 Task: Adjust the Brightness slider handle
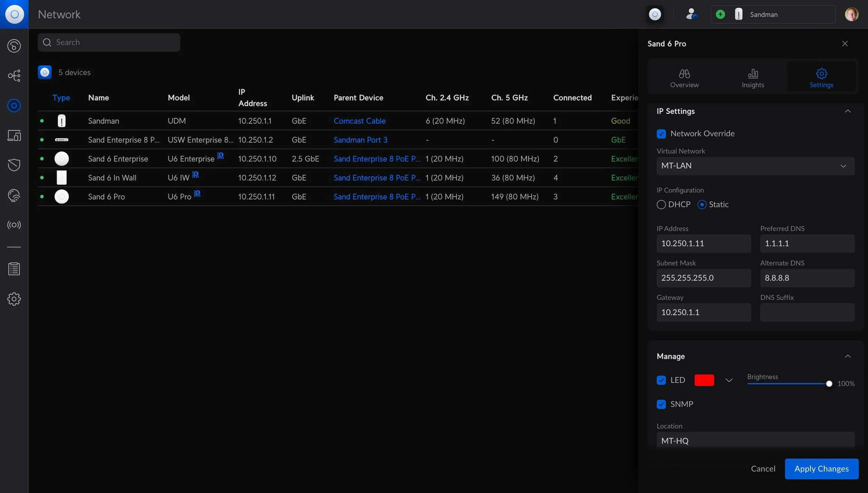coord(829,384)
